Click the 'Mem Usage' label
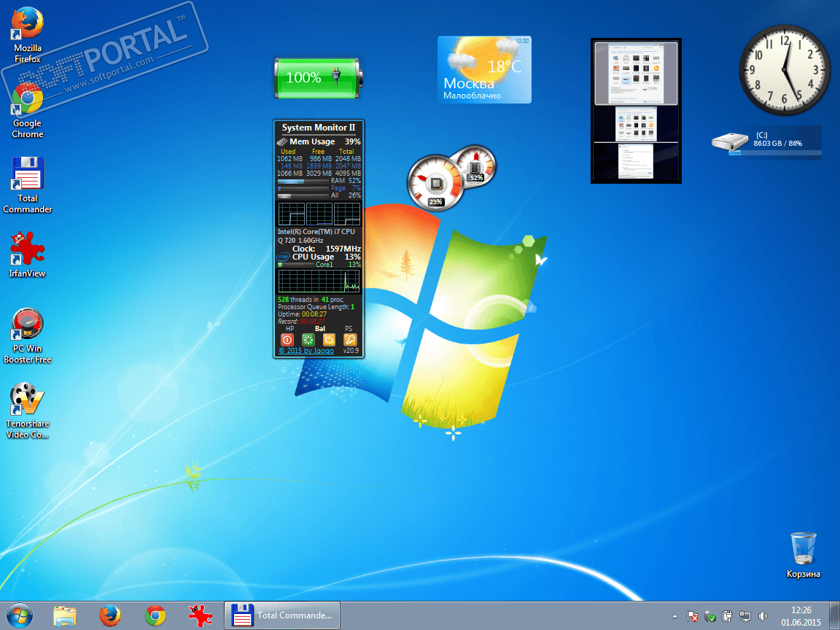The image size is (840, 630). (312, 141)
